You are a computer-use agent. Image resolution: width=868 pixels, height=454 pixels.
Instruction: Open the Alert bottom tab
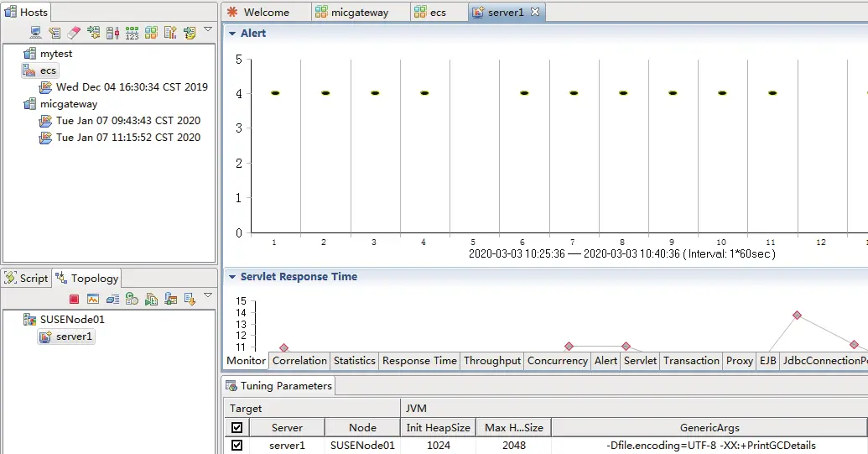[606, 361]
